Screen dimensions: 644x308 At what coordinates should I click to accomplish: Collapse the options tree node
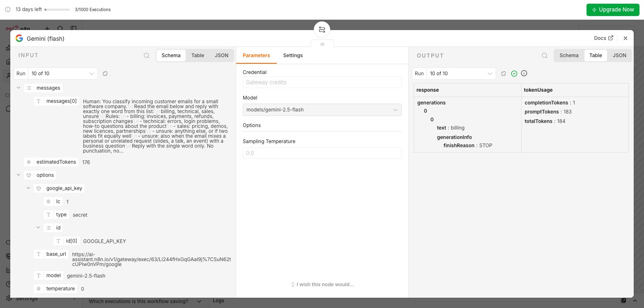(x=18, y=175)
